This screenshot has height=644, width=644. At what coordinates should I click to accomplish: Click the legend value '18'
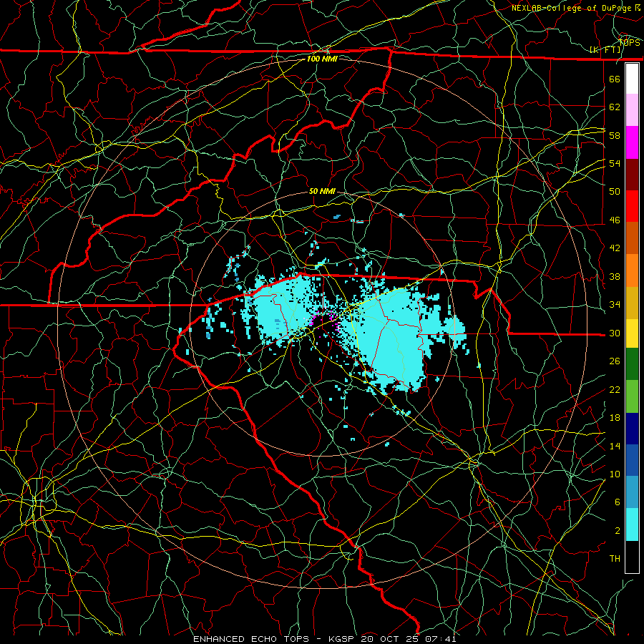point(615,418)
